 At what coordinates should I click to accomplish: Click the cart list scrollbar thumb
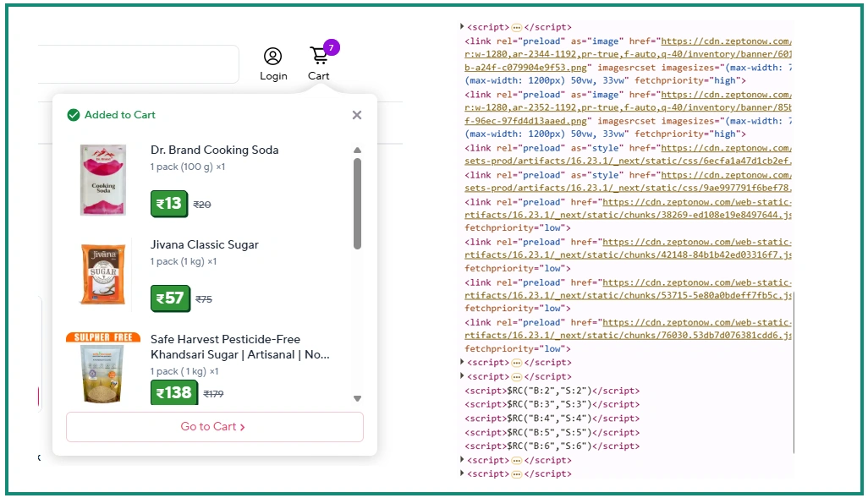[358, 204]
